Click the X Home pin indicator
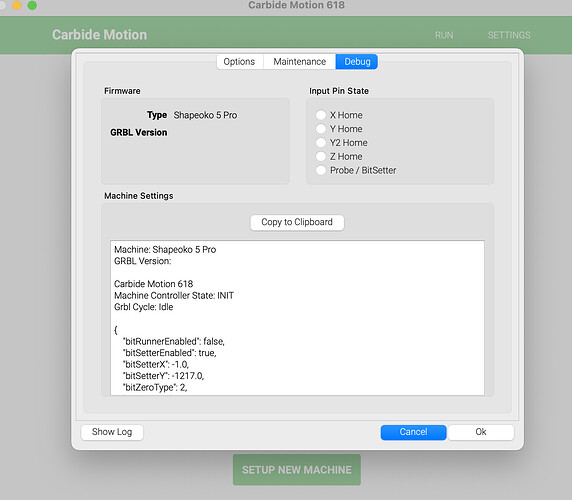The image size is (572, 500). (x=321, y=115)
